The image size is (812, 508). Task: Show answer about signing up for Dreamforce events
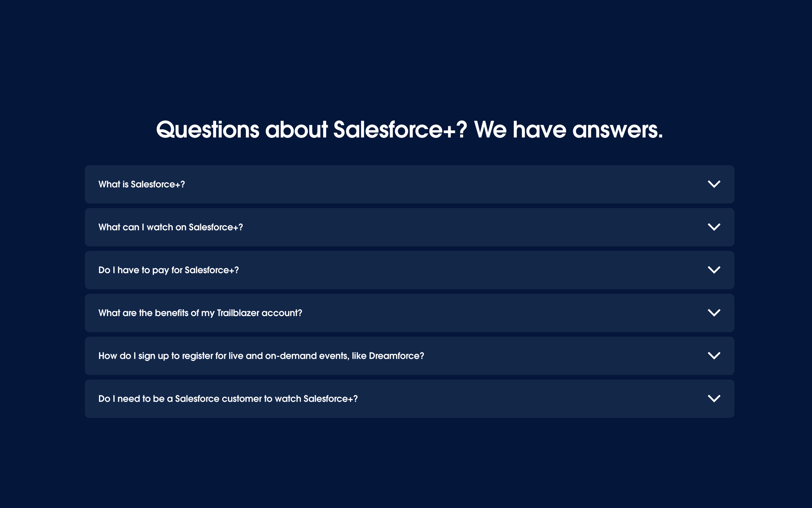[x=410, y=356]
